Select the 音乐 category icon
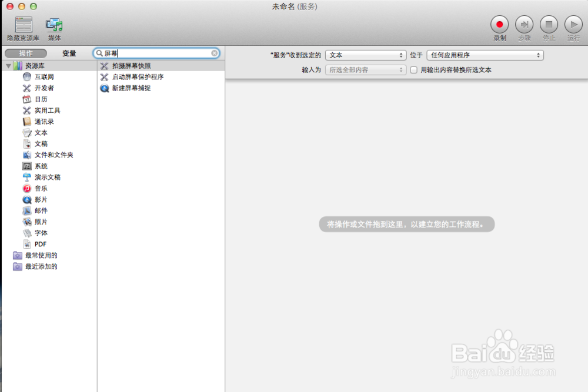588x392 pixels. point(27,189)
